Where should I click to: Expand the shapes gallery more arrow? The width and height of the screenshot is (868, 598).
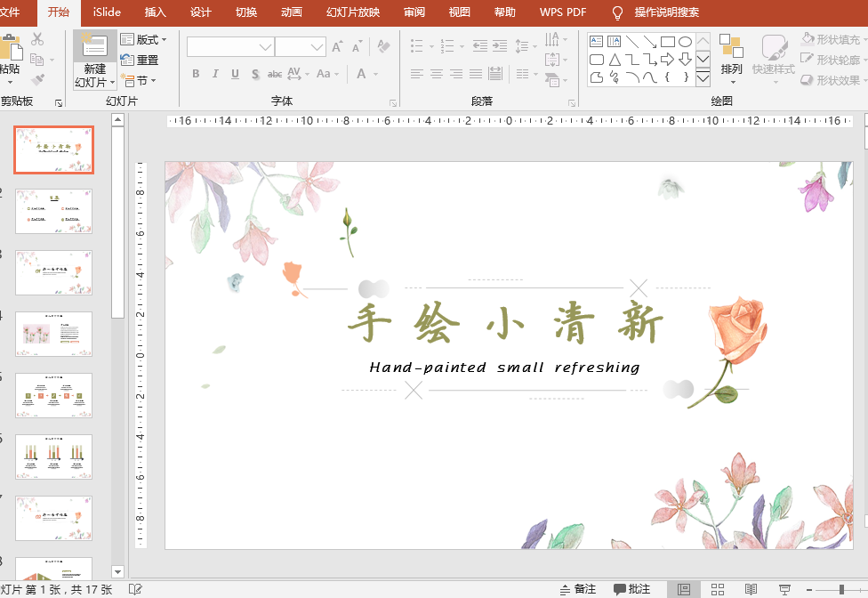(x=703, y=78)
